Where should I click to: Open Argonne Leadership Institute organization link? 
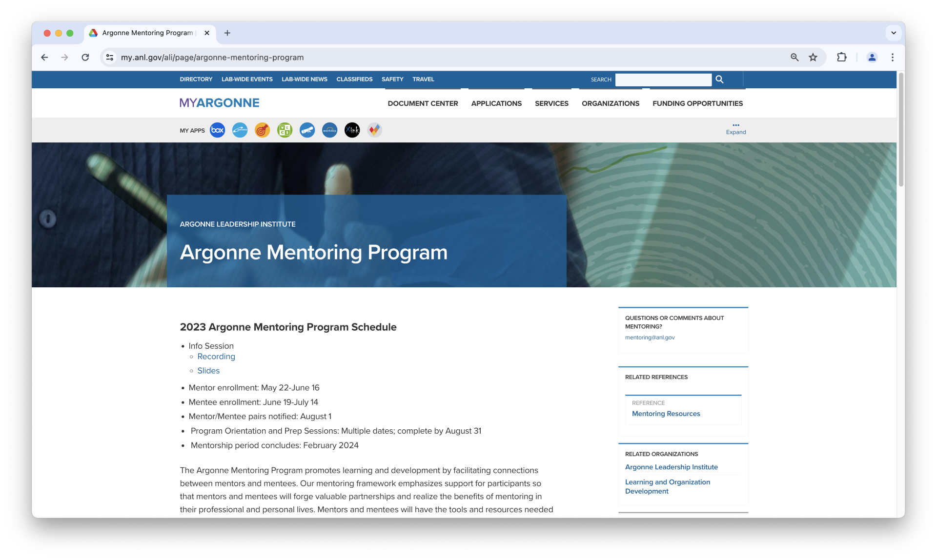click(x=672, y=467)
